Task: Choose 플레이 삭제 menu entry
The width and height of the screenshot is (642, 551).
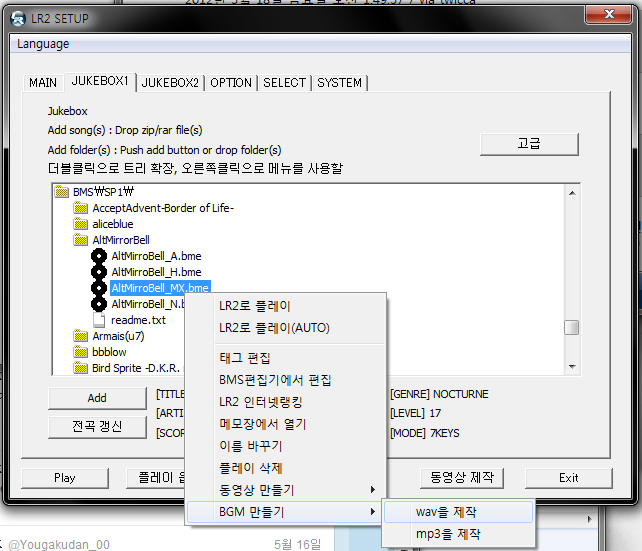Action: (287, 468)
